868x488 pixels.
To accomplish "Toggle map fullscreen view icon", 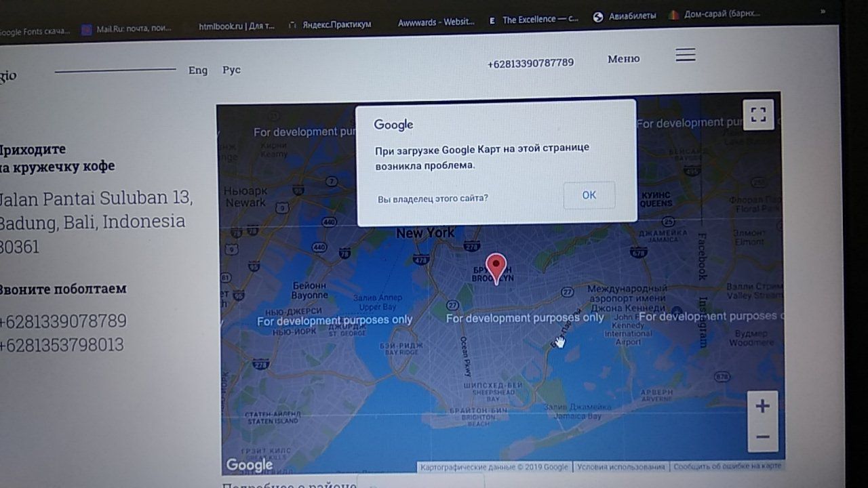I will pos(758,115).
